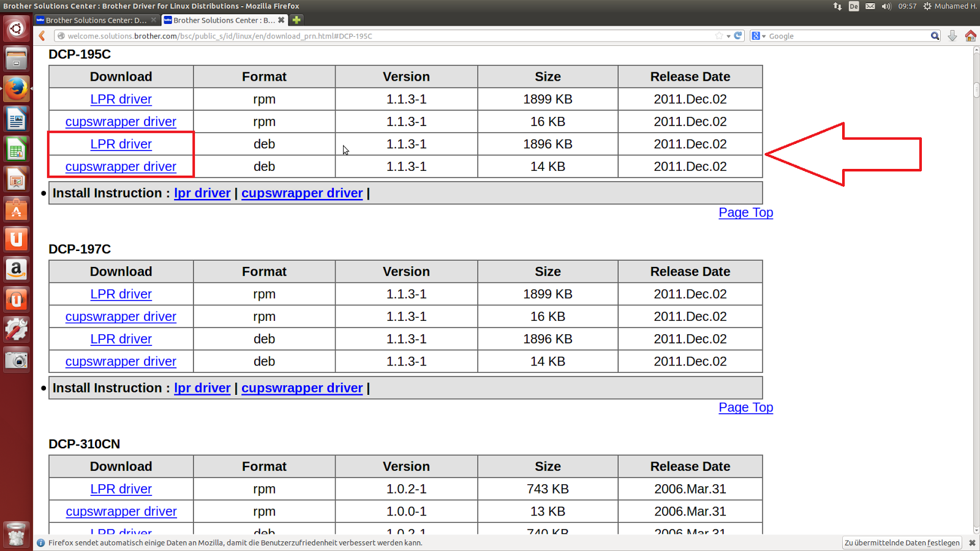Click the Firefox icon in the launcher

coord(17,89)
